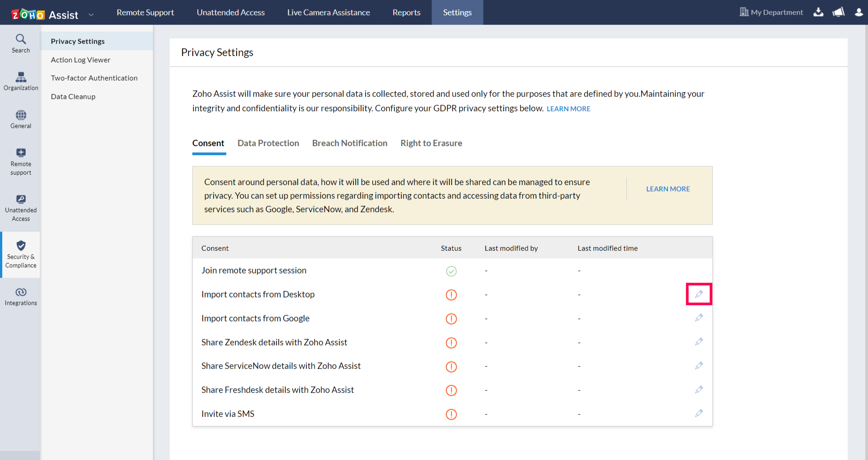Open the Search panel in the sidebar
This screenshot has height=460, width=868.
pyautogui.click(x=20, y=43)
